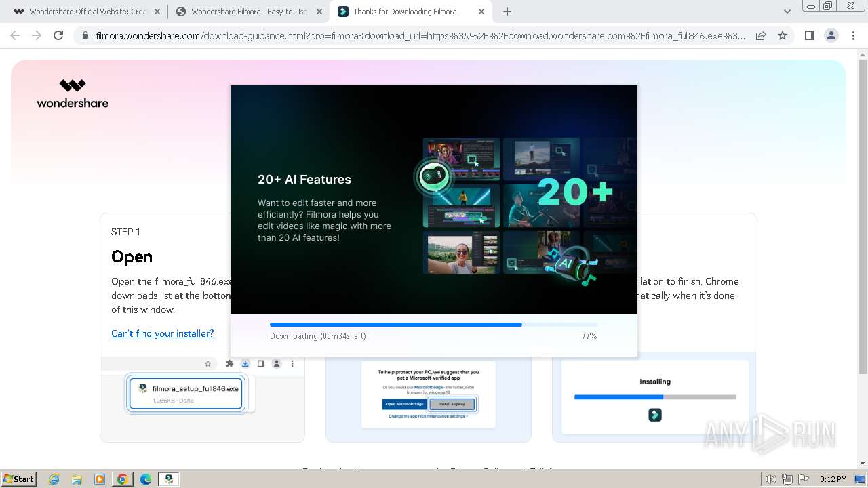Toggle the browser side panel
The height and width of the screenshot is (488, 868).
809,35
